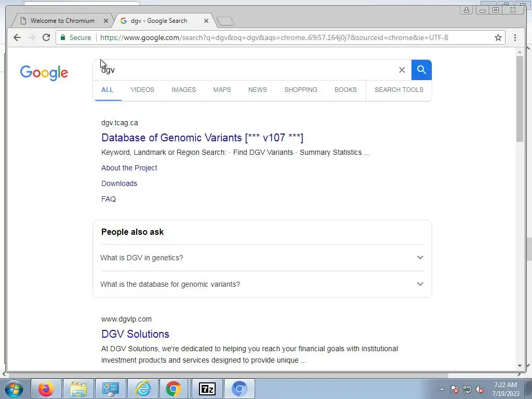Click the scrollbar up arrow
Image resolution: width=532 pixels, height=399 pixels.
(x=520, y=52)
